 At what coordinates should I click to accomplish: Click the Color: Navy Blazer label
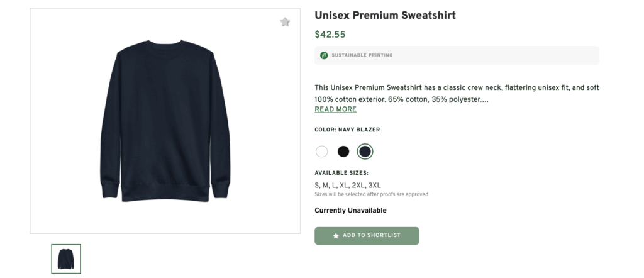pyautogui.click(x=347, y=130)
